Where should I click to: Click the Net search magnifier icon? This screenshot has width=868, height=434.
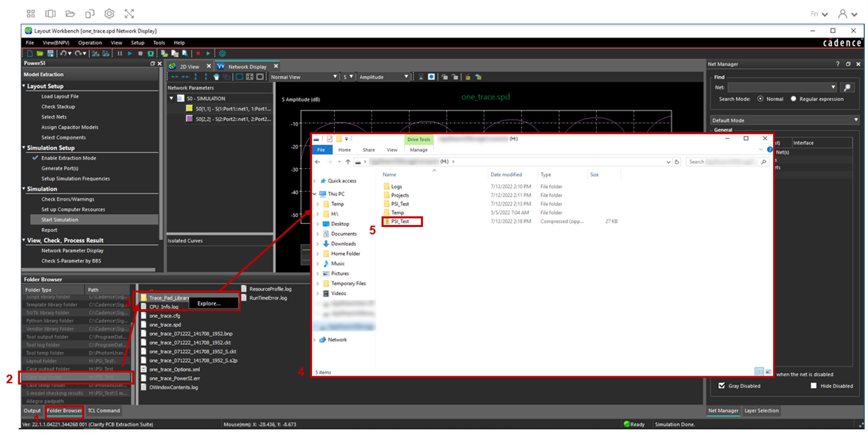tap(846, 87)
